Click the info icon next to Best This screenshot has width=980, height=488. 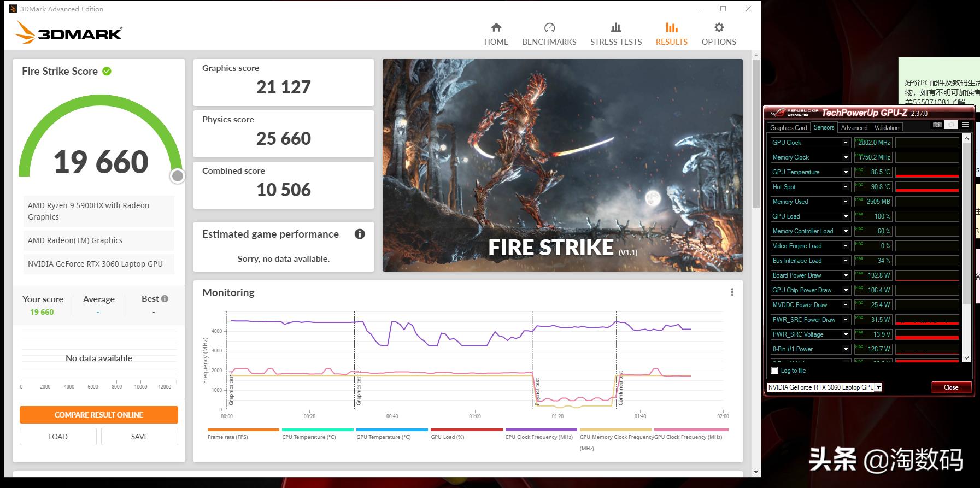click(x=165, y=299)
